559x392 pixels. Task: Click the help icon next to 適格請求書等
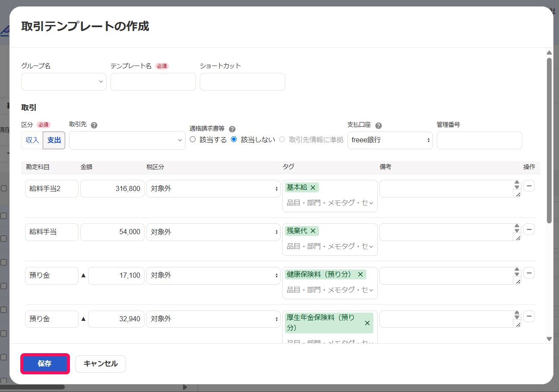[x=232, y=129]
